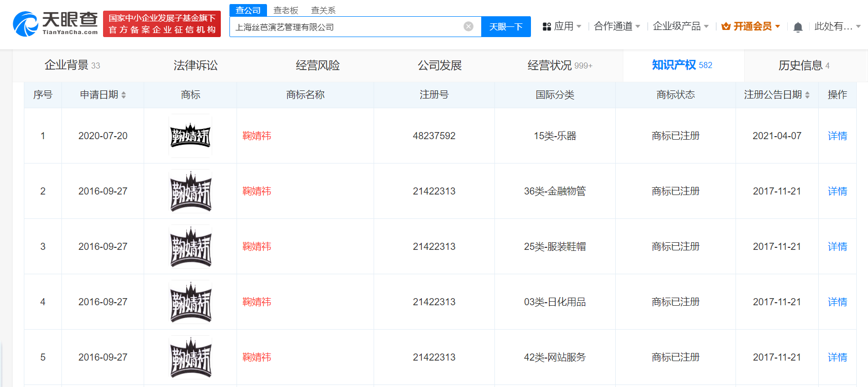This screenshot has width=868, height=387.
Task: Open trademark image in row 3
Action: (x=190, y=247)
